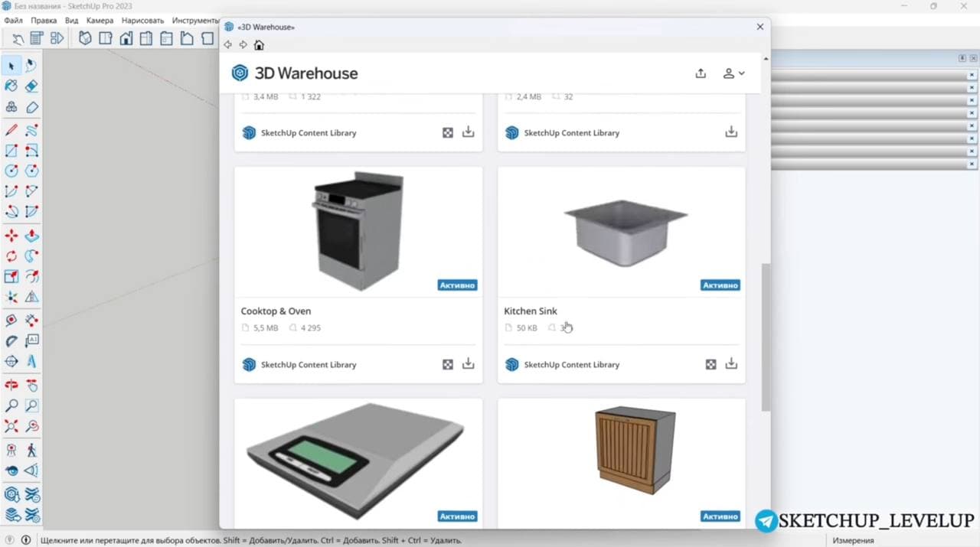Select the Text label tool
Screen dimensions: 980x547
(x=31, y=340)
